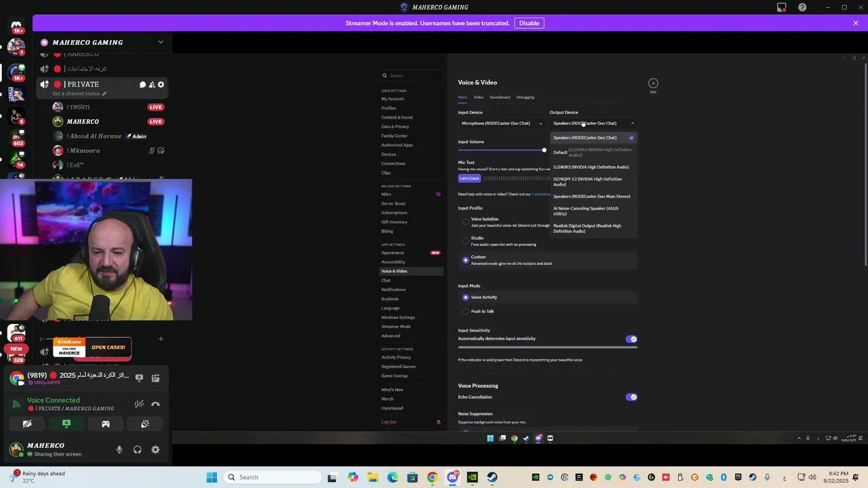Open the Input Device dropdown
This screenshot has height=488, width=868.
click(502, 123)
